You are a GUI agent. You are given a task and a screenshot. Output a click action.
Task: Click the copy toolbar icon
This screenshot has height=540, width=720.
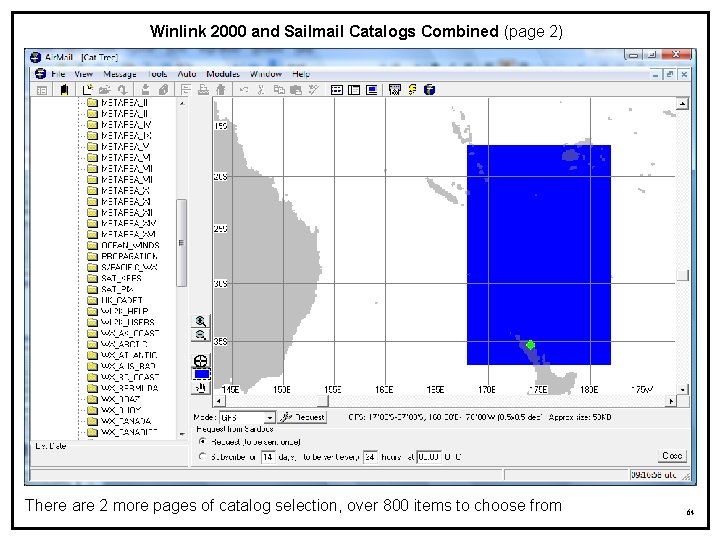(279, 90)
